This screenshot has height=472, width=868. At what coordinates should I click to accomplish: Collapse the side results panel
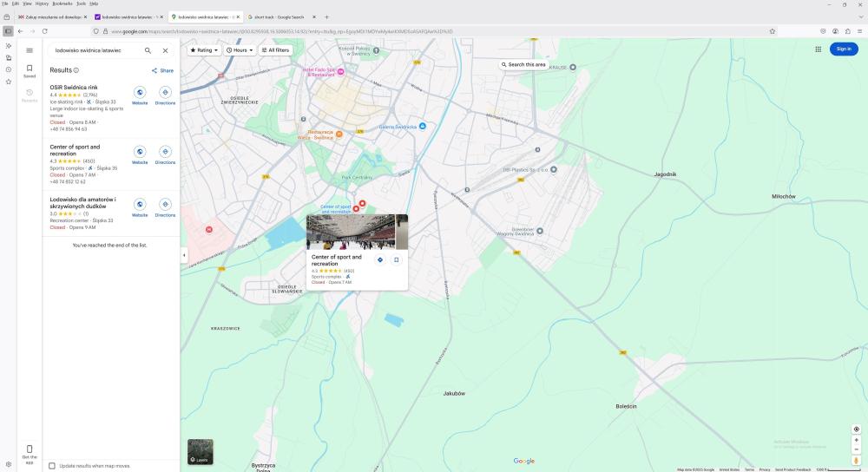point(183,254)
